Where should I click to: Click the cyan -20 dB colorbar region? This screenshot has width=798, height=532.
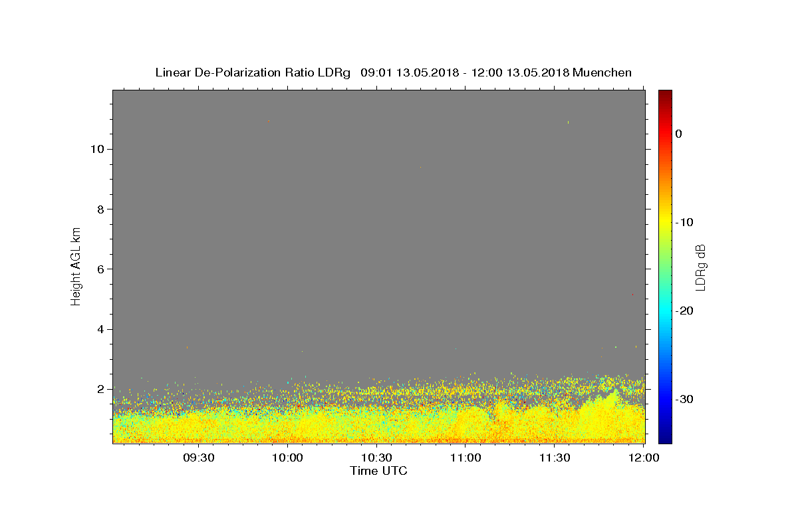pyautogui.click(x=665, y=311)
